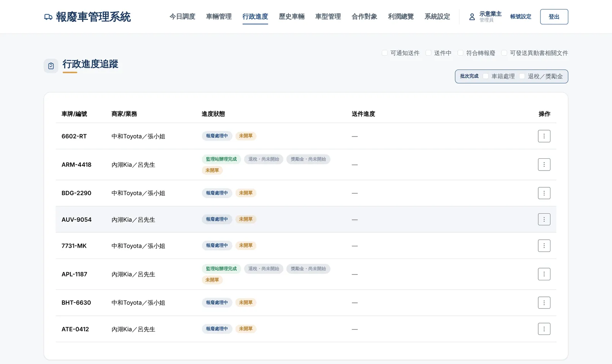Open actions menu for ATE-0412 row
Viewport: 612px width, 364px height.
[x=544, y=329]
